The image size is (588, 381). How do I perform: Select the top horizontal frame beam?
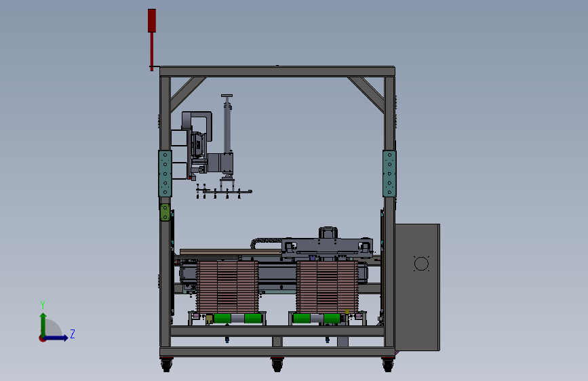coord(277,71)
